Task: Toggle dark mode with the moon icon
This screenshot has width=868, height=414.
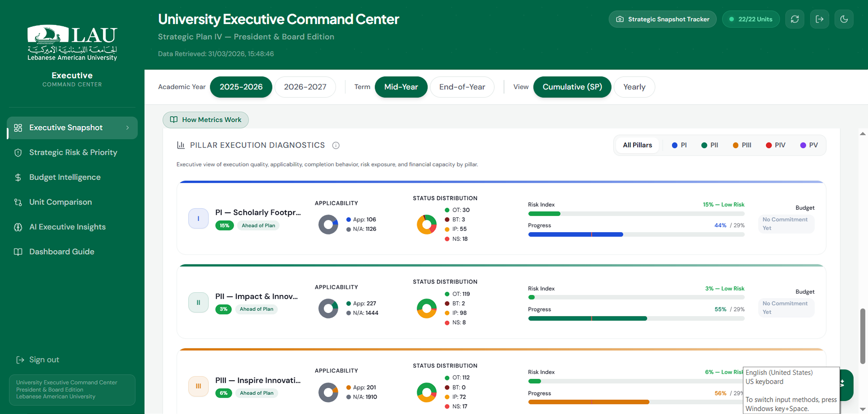Action: tap(844, 19)
